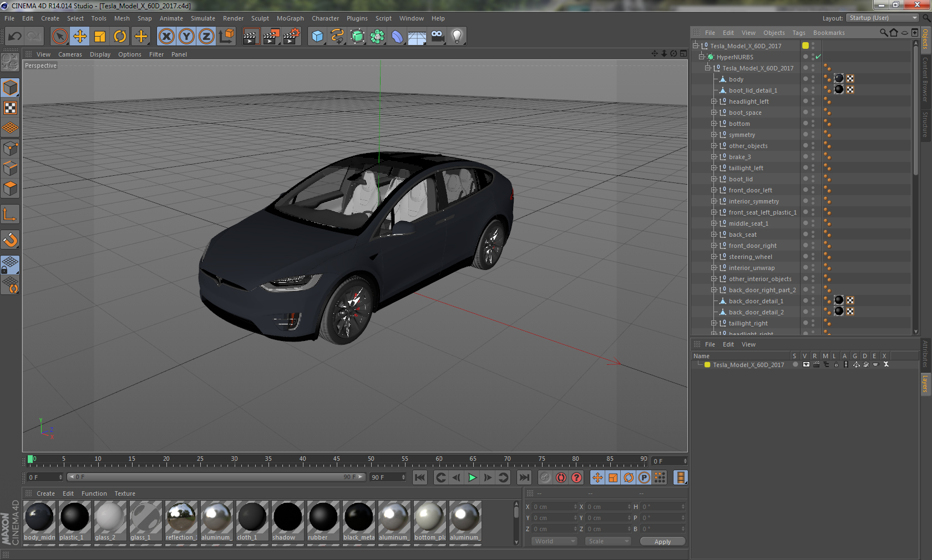Click the Undo arrow icon

click(15, 37)
